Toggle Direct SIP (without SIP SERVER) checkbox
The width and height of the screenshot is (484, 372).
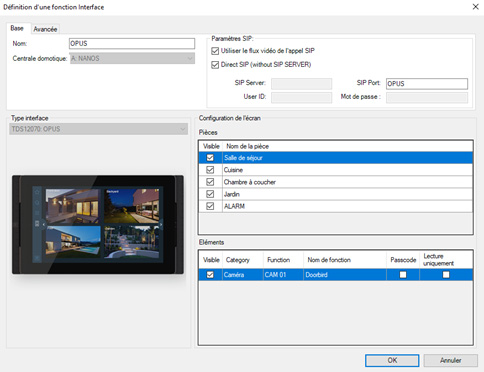tap(215, 65)
